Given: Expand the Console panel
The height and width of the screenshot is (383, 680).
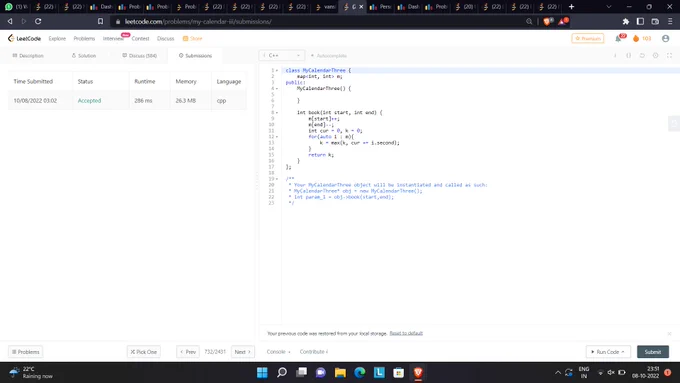Looking at the screenshot, I should (278, 352).
